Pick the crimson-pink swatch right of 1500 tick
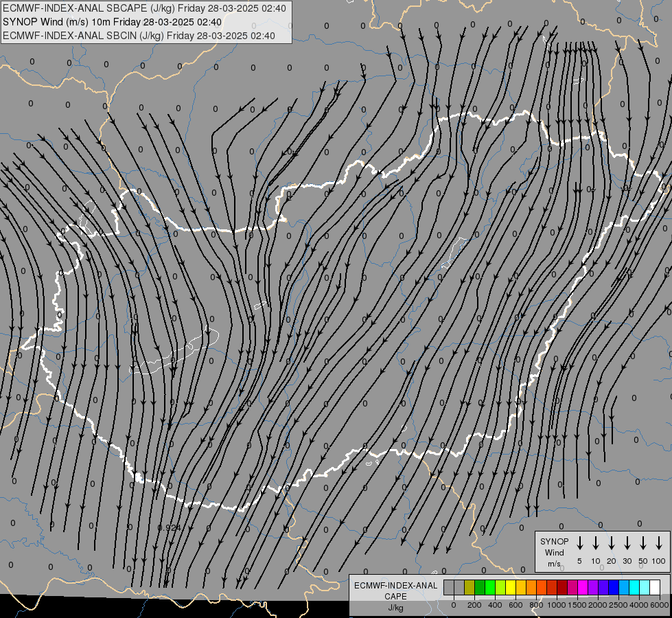Viewport: 672px width, 618px height. click(x=573, y=587)
